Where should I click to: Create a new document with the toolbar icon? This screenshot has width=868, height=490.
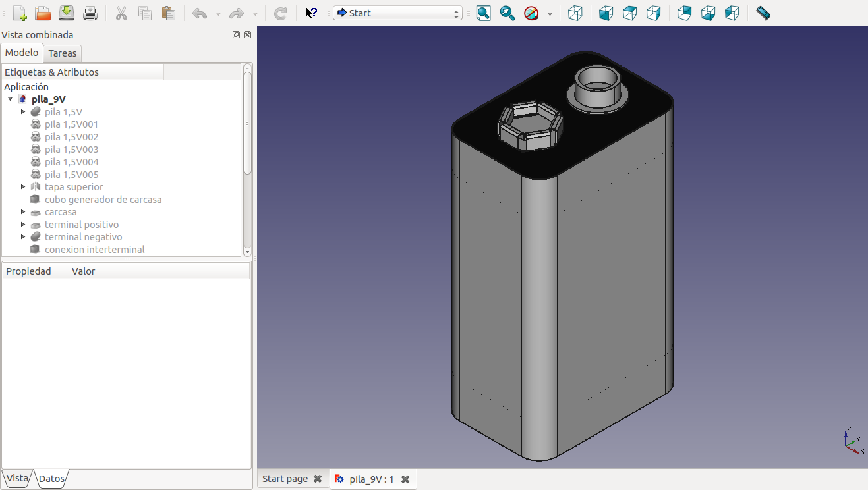click(20, 13)
